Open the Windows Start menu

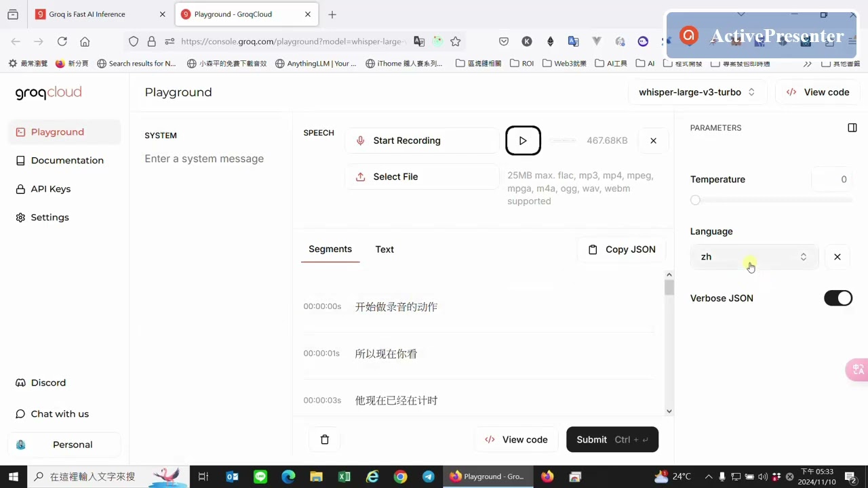click(x=13, y=476)
